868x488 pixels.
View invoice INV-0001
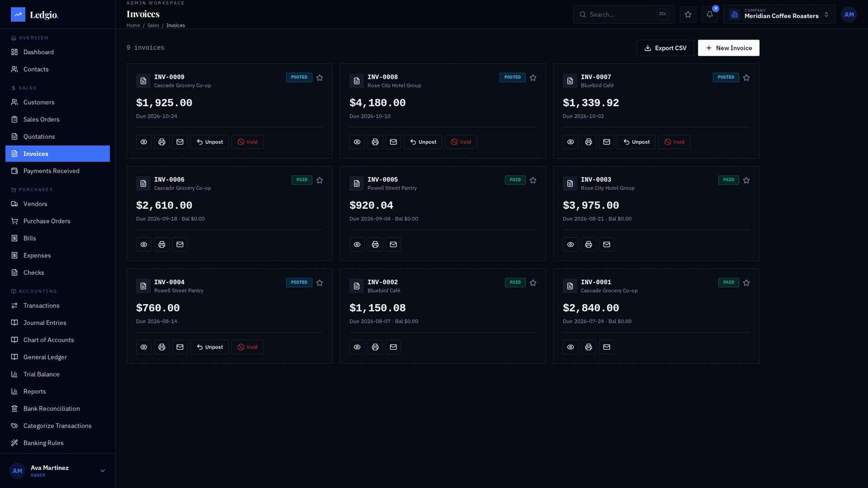[x=570, y=347]
